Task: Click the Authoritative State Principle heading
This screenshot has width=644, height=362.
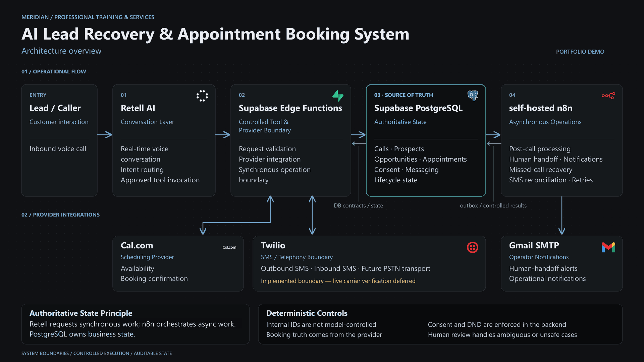Action: click(81, 313)
